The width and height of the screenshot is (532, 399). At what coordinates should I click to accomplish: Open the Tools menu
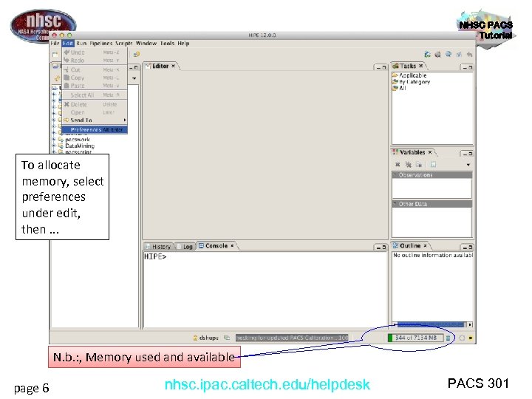167,44
